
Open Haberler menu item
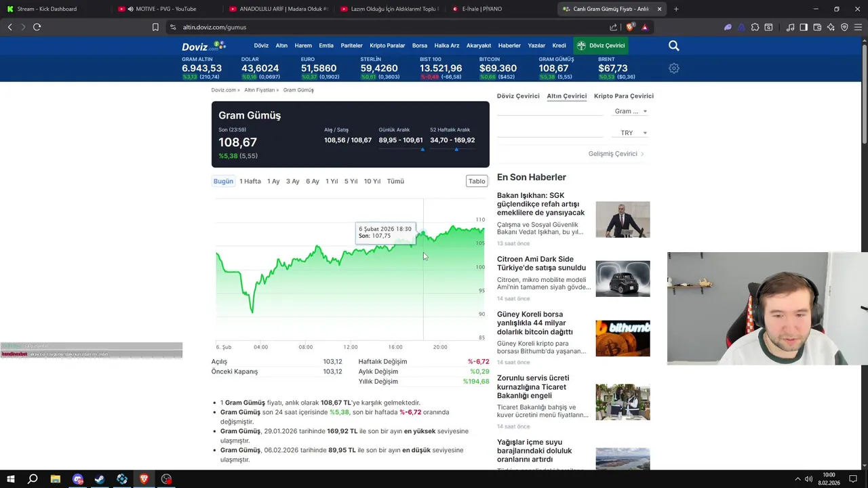pyautogui.click(x=509, y=45)
